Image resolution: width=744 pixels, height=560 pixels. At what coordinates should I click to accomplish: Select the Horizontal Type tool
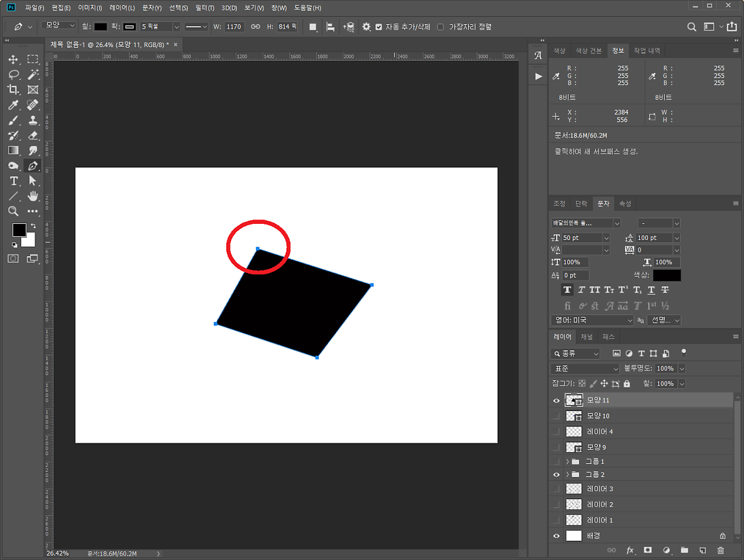coord(14,180)
